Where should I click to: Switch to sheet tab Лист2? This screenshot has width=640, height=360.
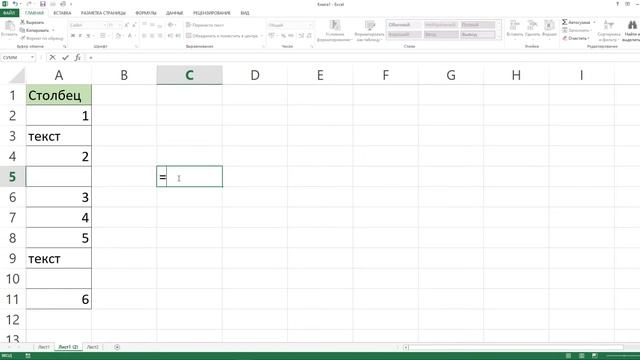point(93,347)
